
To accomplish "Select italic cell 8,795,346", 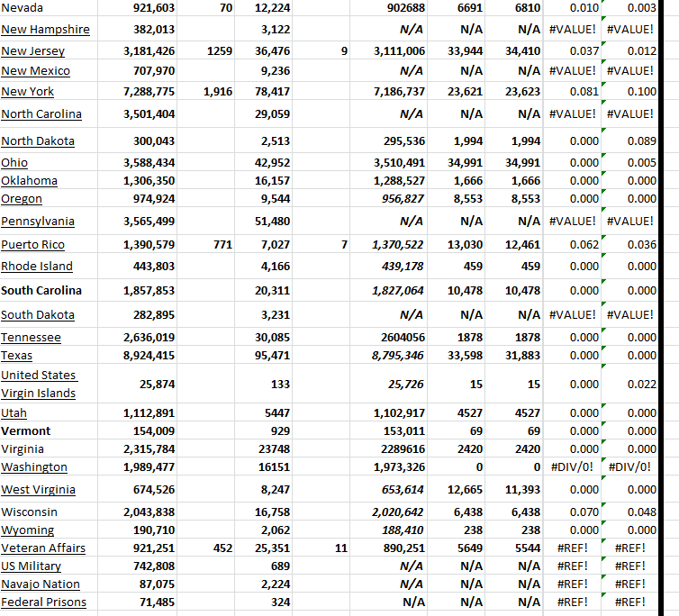I will pyautogui.click(x=389, y=356).
